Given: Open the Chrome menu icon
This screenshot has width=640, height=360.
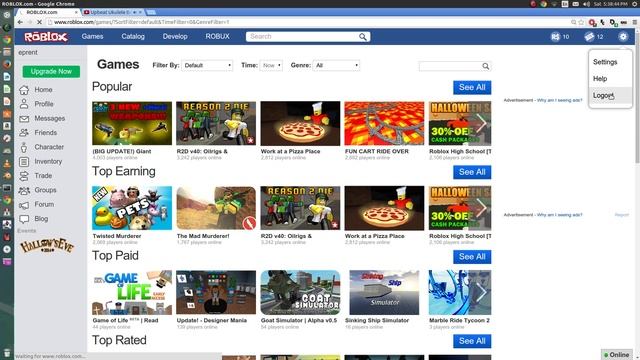Looking at the screenshot, I should click(635, 22).
